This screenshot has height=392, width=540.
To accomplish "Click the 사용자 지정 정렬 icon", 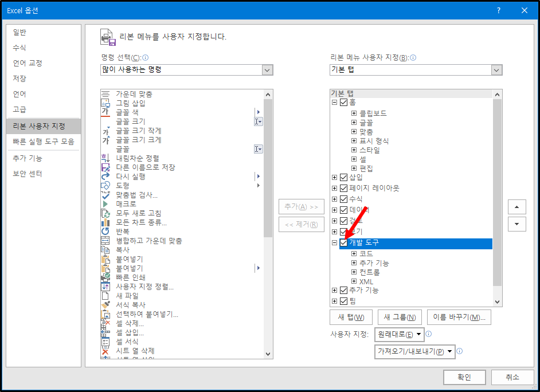I will tap(105, 287).
